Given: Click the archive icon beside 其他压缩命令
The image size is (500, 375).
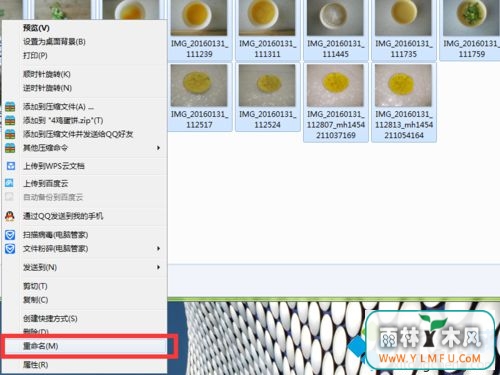Looking at the screenshot, I should coord(10,148).
